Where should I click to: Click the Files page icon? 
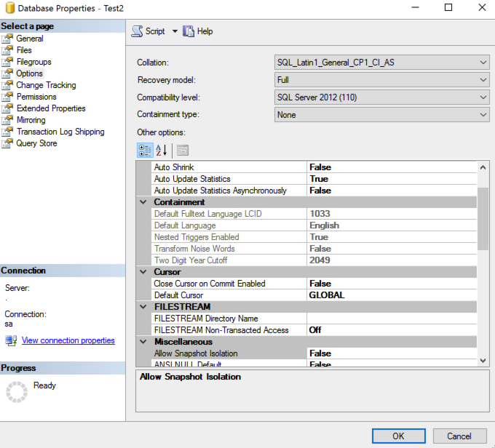(7, 50)
